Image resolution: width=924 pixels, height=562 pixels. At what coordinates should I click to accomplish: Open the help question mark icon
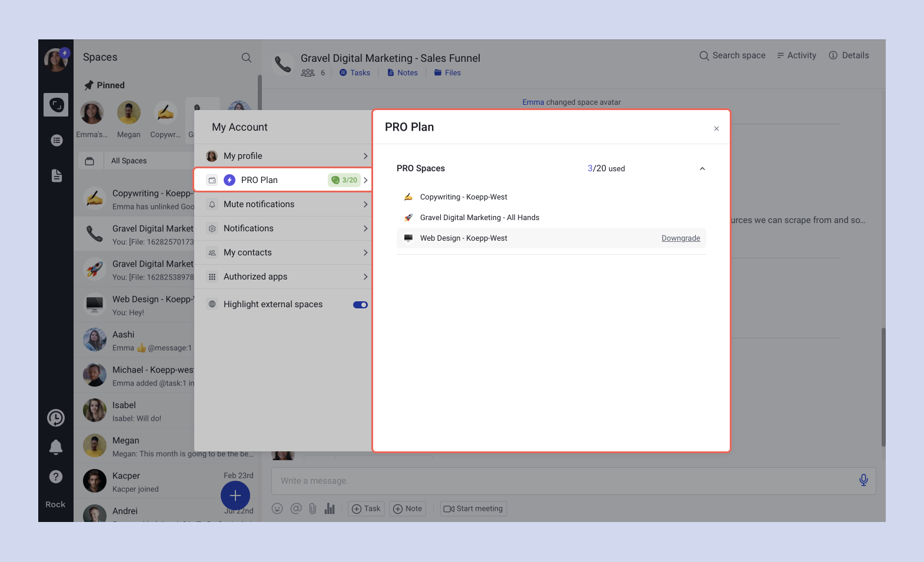click(x=56, y=477)
